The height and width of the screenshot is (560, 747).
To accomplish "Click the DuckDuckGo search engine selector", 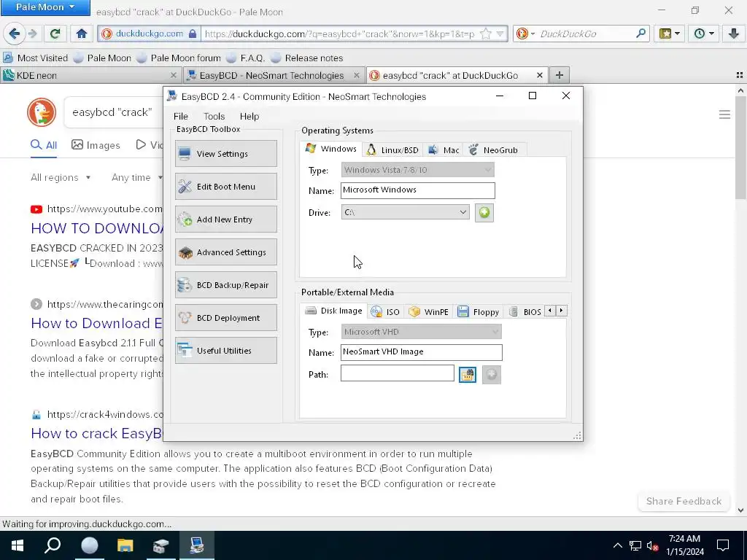I will tap(526, 34).
